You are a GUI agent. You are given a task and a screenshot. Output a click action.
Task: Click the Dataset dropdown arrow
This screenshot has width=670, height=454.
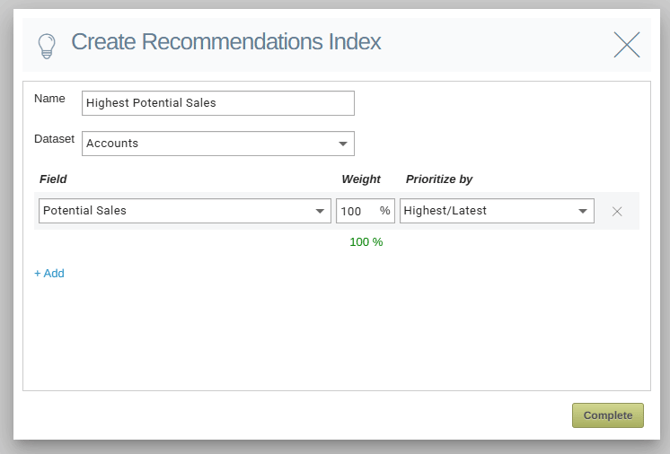point(343,144)
